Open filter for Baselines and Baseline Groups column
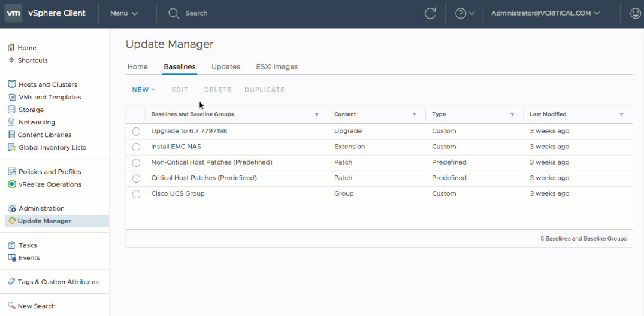Image resolution: width=644 pixels, height=316 pixels. [317, 114]
